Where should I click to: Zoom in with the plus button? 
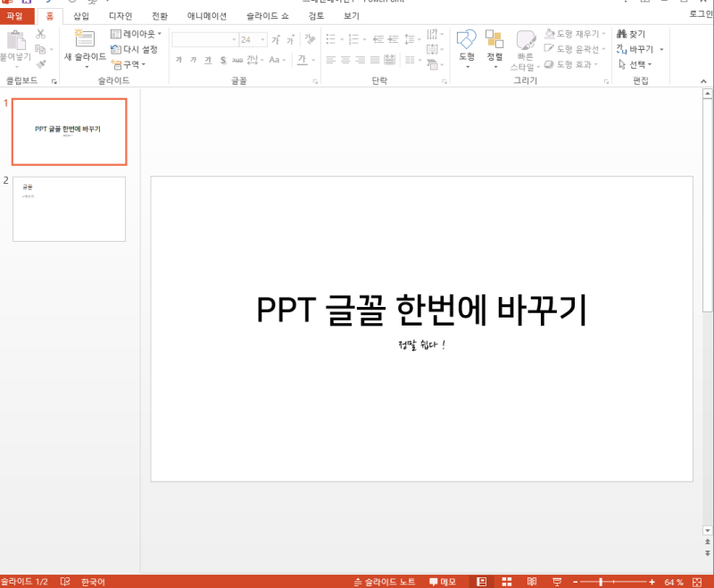click(652, 582)
